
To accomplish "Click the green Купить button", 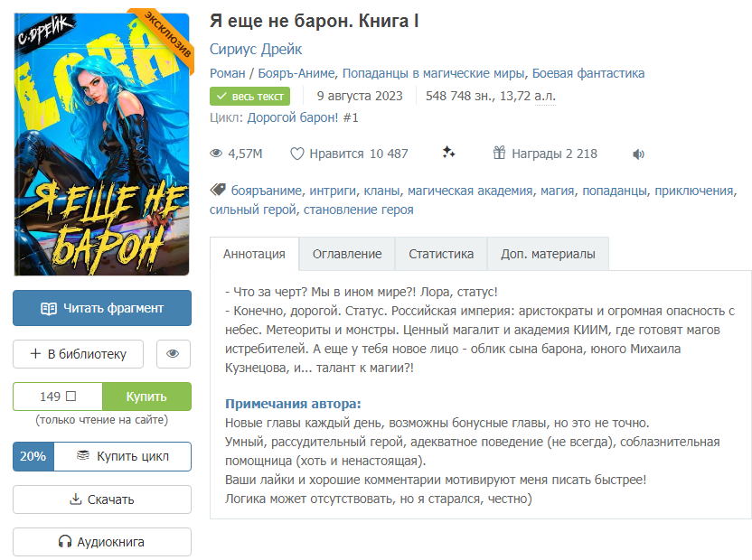I will 146,397.
